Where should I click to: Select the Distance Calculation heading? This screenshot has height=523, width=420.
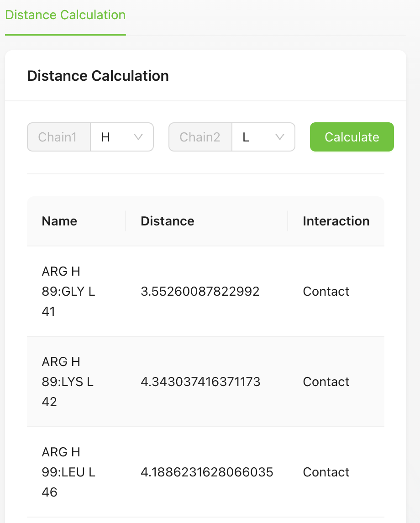click(98, 76)
